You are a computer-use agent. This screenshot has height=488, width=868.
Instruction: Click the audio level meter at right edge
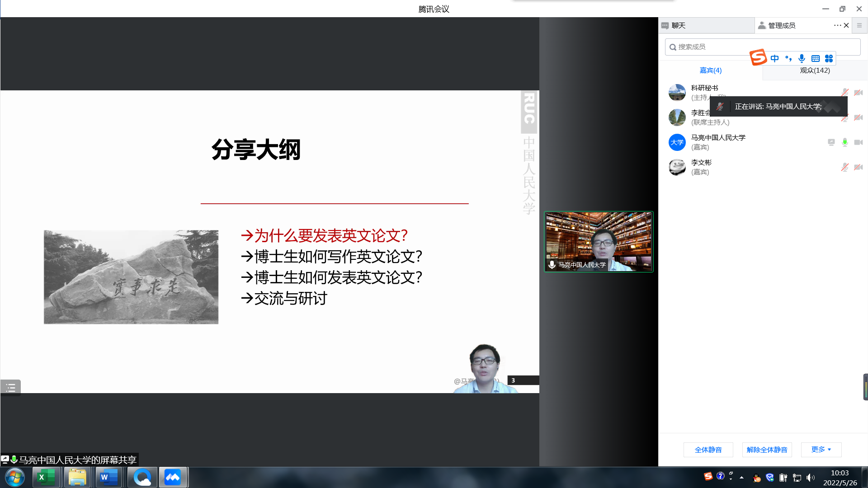(865, 387)
